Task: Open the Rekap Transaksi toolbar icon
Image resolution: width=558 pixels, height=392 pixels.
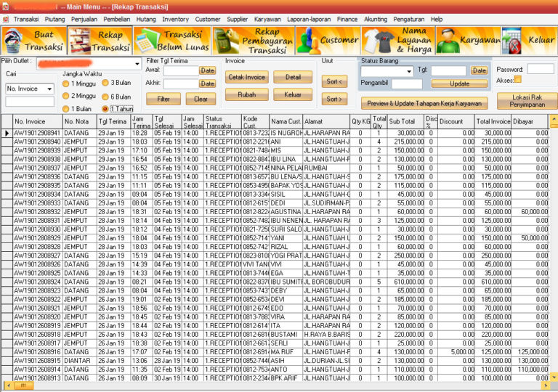Action: click(100, 41)
